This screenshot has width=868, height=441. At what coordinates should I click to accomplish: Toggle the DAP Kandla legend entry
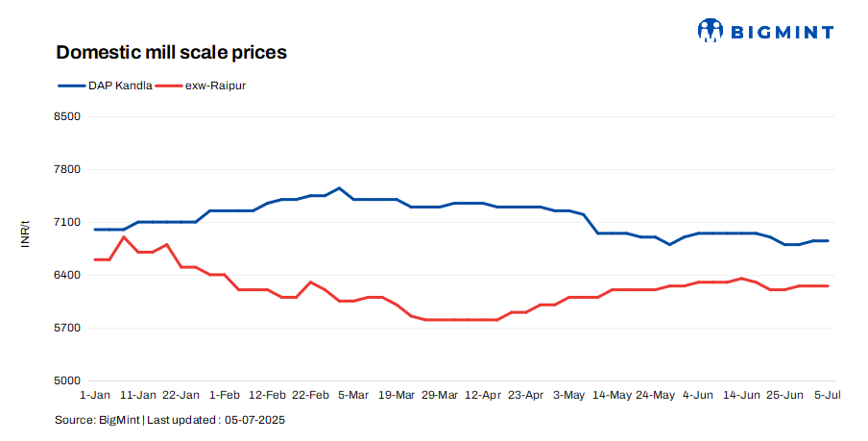pos(106,86)
